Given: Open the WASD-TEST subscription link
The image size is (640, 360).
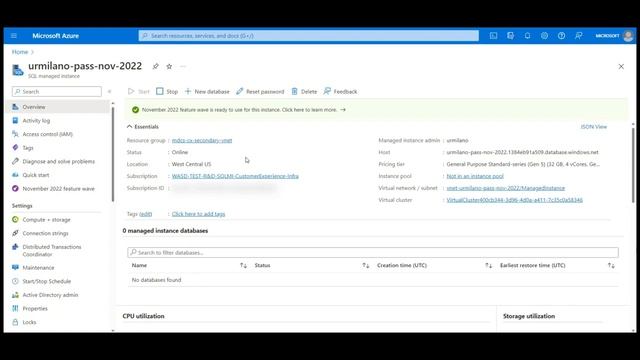Looking at the screenshot, I should tap(235, 176).
